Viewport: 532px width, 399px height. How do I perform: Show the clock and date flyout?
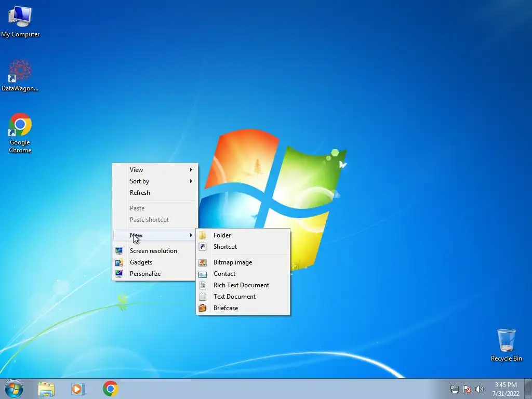point(506,389)
